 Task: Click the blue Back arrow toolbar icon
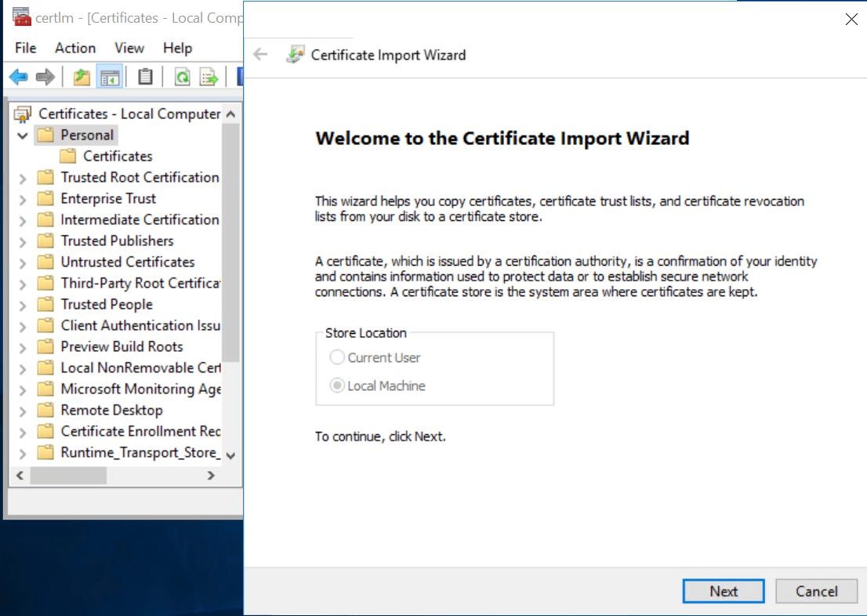click(19, 77)
